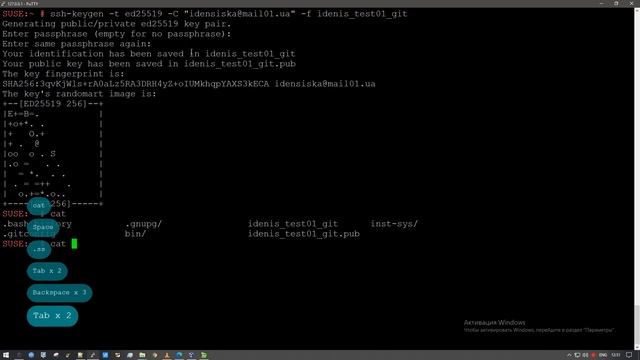Click the scrollbar down arrow in PuTTY
Image resolution: width=640 pixels, height=360 pixels.
pyautogui.click(x=637, y=347)
